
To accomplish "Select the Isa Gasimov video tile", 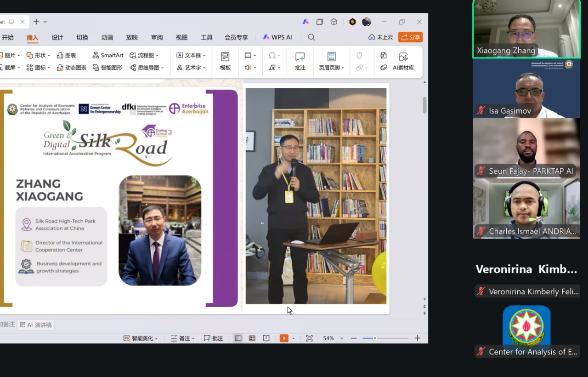I will (526, 88).
